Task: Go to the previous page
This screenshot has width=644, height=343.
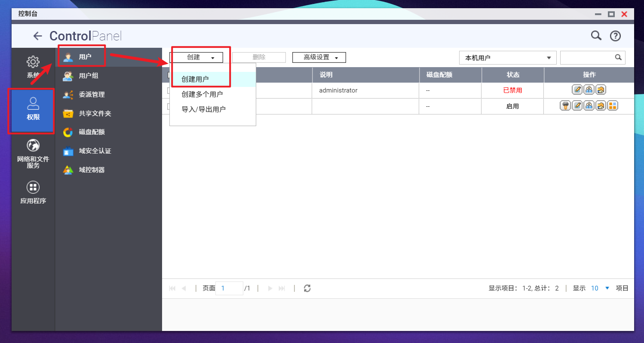Action: pyautogui.click(x=184, y=288)
